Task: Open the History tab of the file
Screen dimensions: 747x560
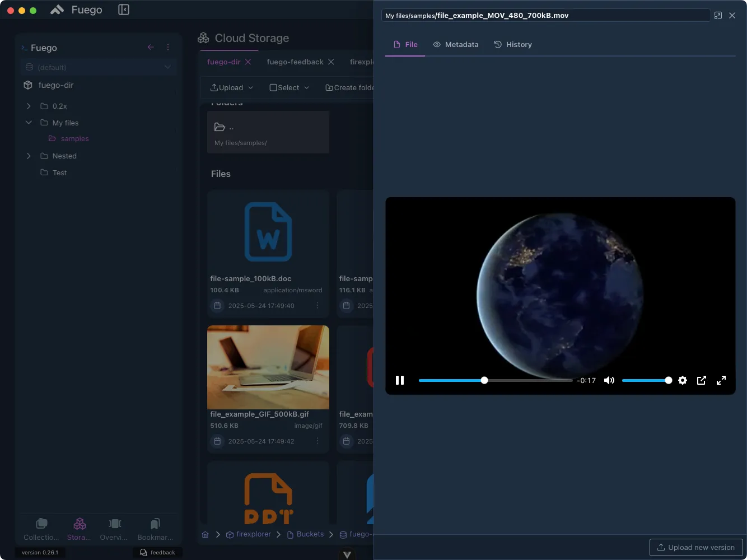Action: point(512,44)
